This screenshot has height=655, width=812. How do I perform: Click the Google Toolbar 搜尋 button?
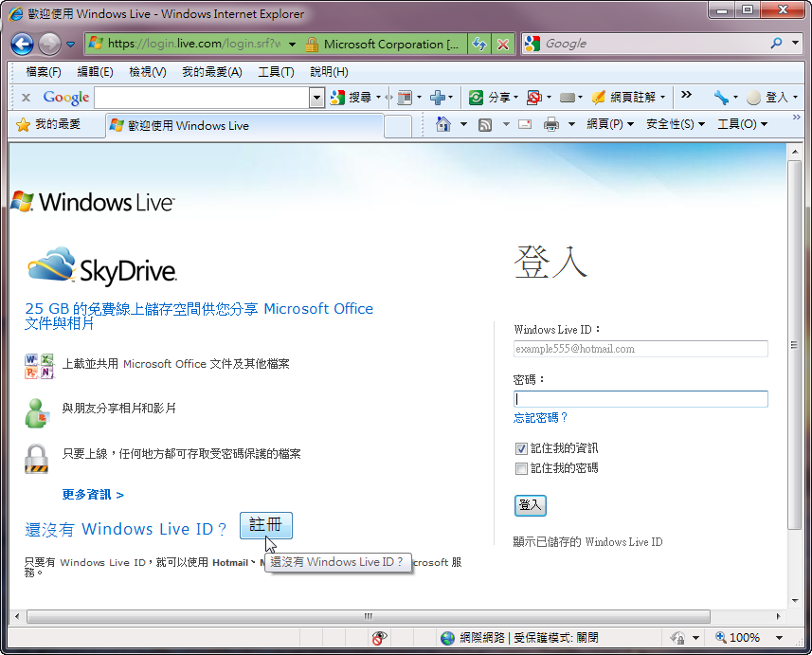pos(352,97)
